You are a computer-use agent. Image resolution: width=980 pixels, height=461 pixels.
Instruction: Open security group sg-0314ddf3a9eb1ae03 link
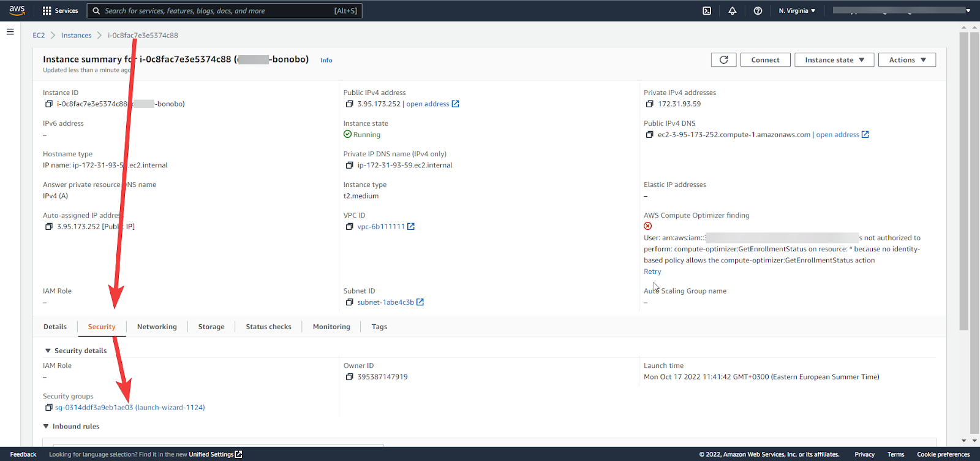[x=130, y=408]
